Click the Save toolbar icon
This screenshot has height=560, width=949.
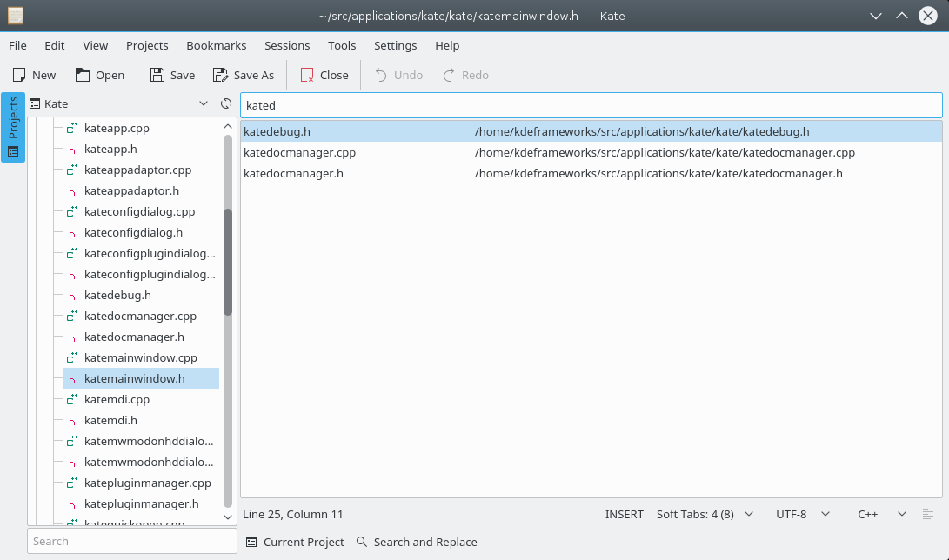pyautogui.click(x=157, y=75)
